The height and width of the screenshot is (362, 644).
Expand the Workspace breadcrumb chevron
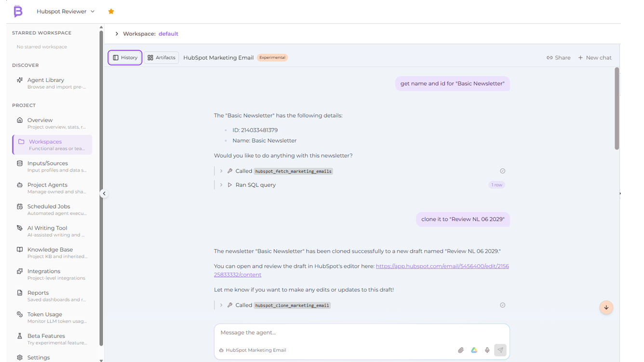[x=117, y=34]
